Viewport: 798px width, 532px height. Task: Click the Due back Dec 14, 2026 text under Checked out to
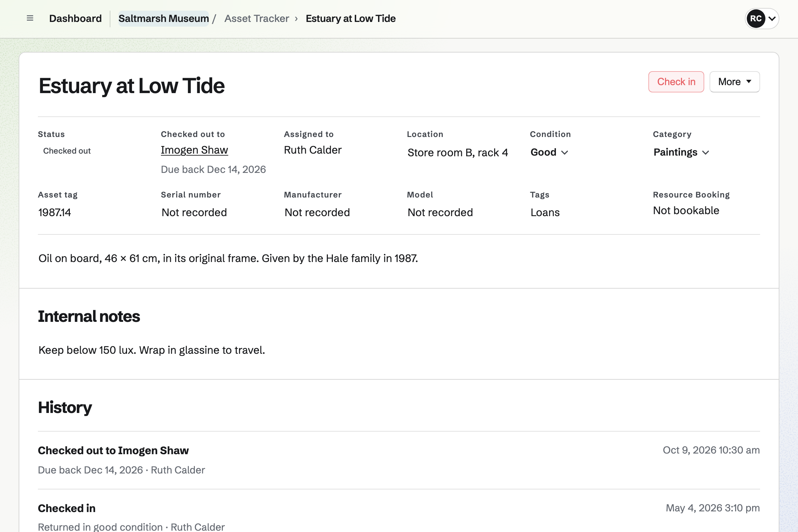coord(213,169)
